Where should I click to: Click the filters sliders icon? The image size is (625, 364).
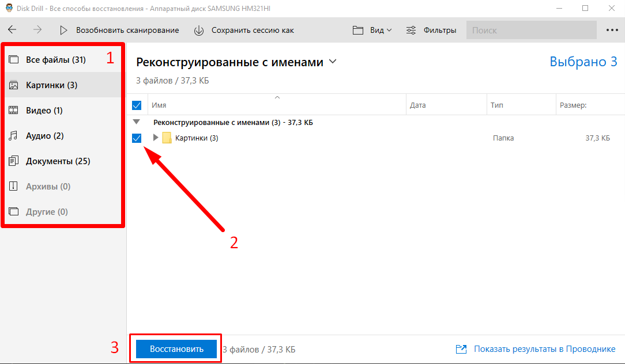pyautogui.click(x=412, y=30)
